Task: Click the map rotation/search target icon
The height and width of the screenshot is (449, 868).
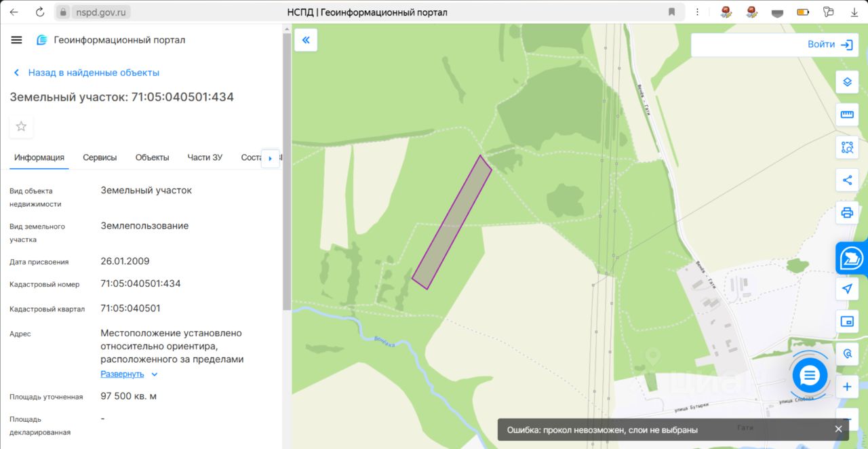Action: click(x=847, y=354)
